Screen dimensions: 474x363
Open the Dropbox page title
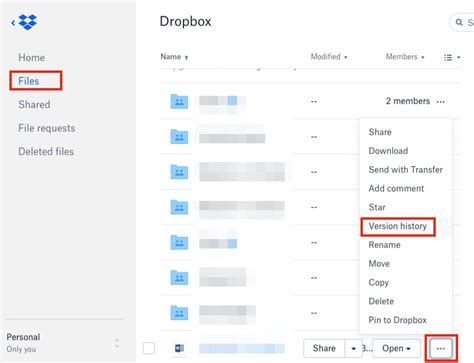click(185, 21)
